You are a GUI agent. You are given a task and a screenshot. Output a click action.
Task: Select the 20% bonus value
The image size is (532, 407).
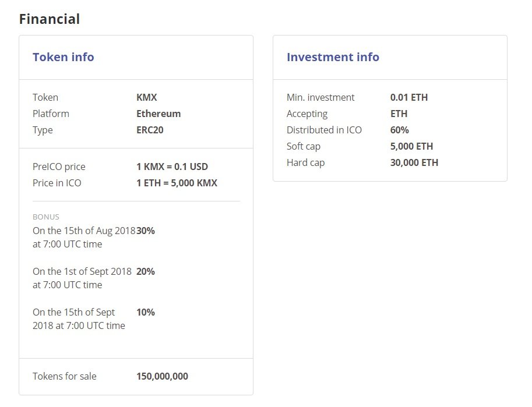(146, 271)
